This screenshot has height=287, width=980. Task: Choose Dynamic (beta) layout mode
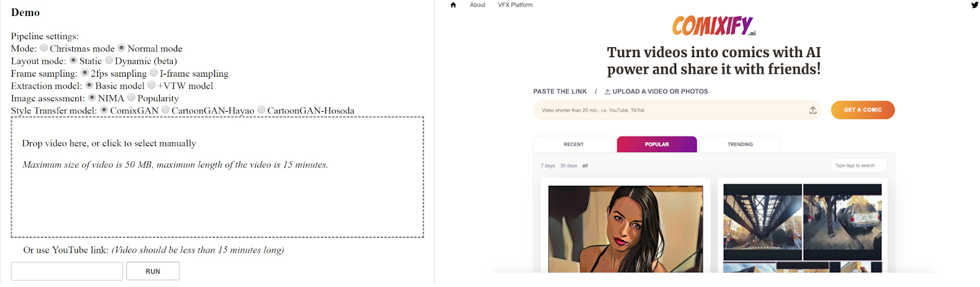tap(109, 60)
